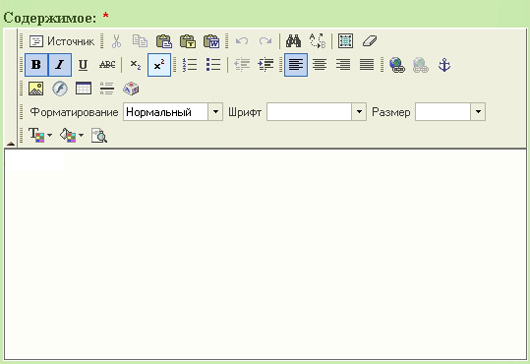Open Find with the binoculars icon

point(293,41)
